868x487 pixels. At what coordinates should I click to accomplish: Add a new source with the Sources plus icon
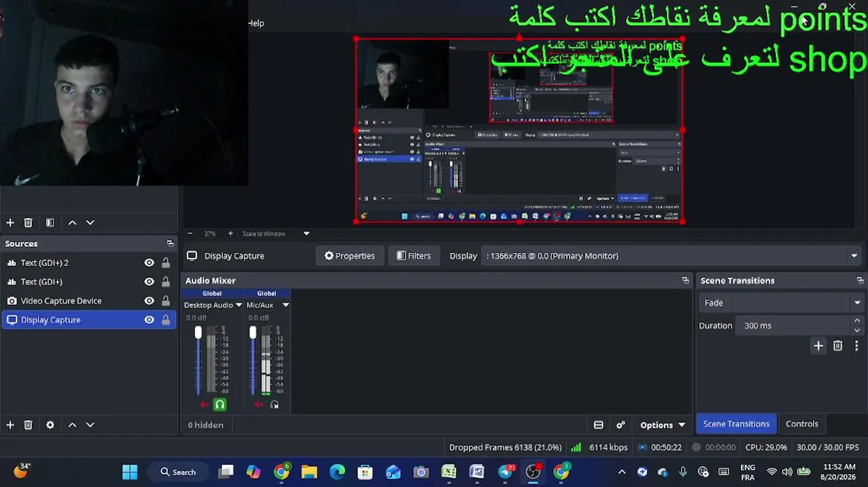click(x=10, y=425)
